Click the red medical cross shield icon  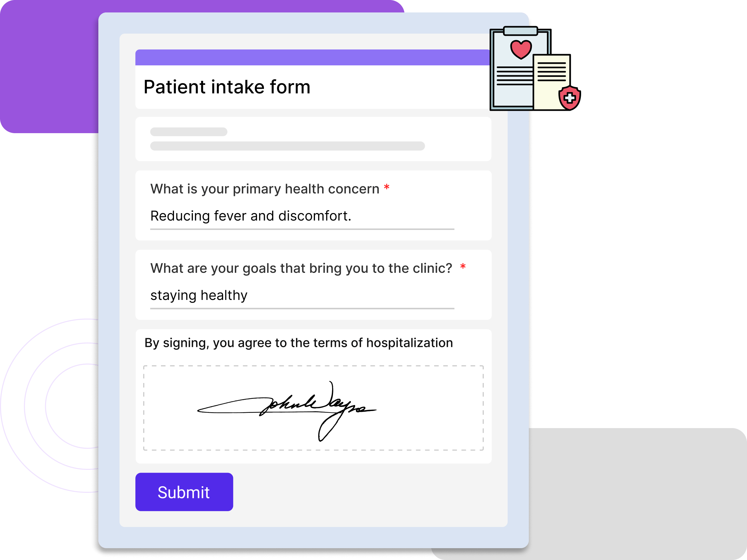click(x=570, y=98)
